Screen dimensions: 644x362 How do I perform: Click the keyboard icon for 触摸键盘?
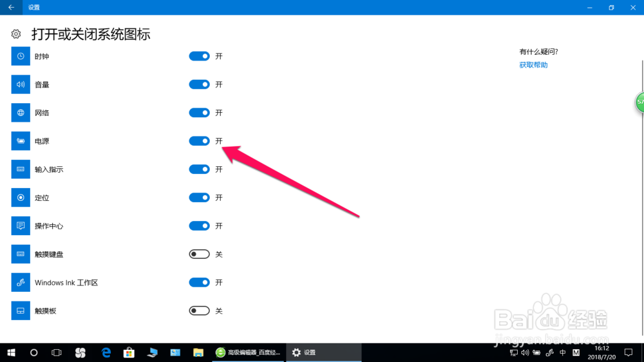[x=21, y=254]
